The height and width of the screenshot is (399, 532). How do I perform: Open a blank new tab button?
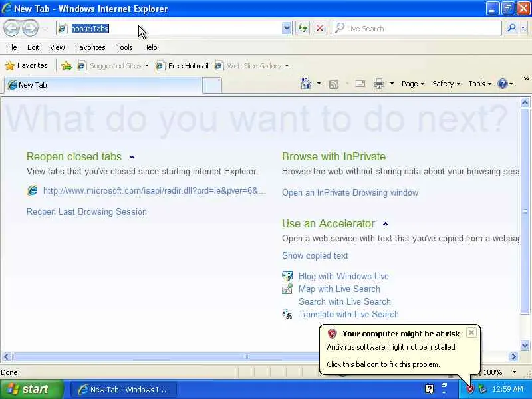(212, 85)
